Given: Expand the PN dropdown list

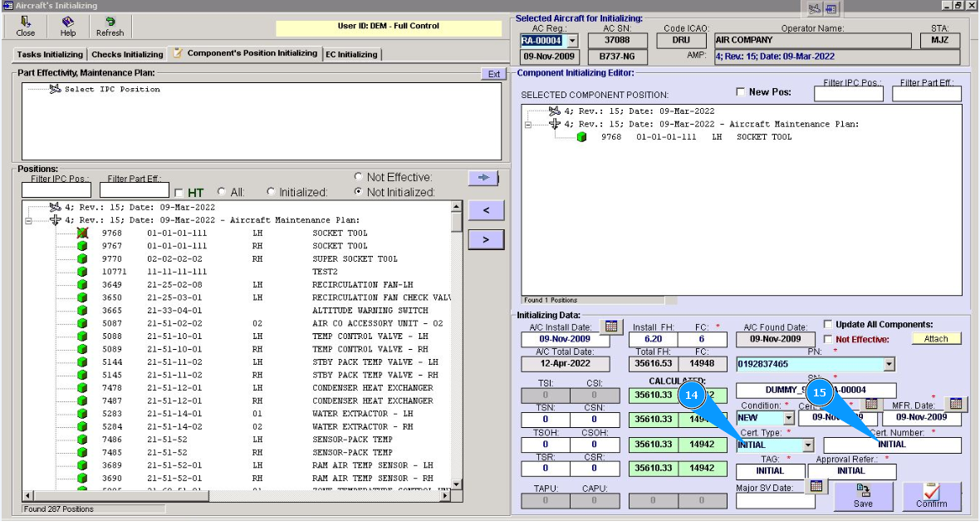Looking at the screenshot, I should 889,364.
